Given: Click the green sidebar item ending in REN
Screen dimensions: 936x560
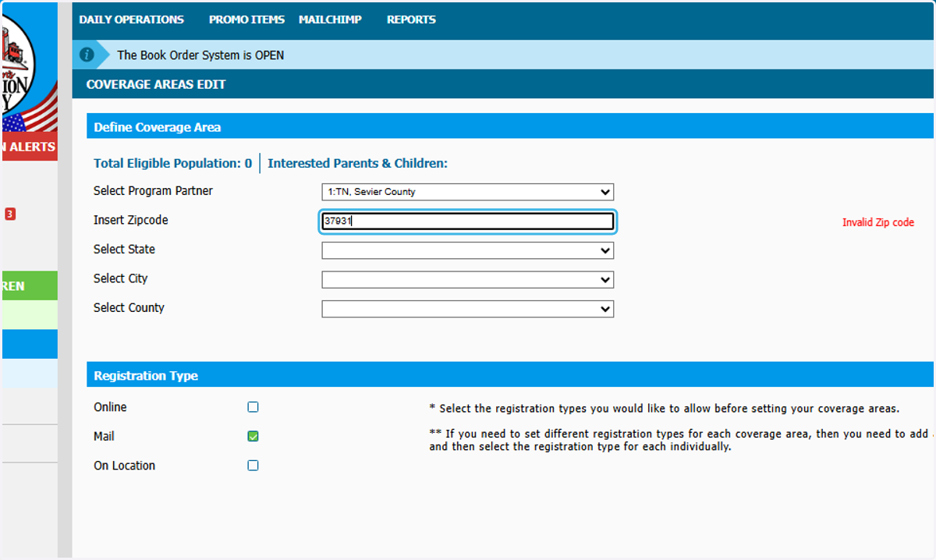Looking at the screenshot, I should [x=29, y=285].
